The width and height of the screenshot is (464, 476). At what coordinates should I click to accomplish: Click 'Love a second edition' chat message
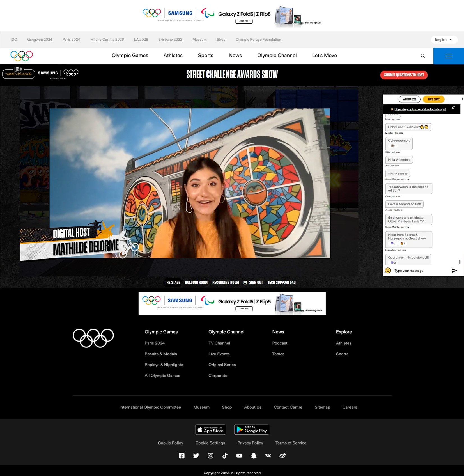coord(404,204)
